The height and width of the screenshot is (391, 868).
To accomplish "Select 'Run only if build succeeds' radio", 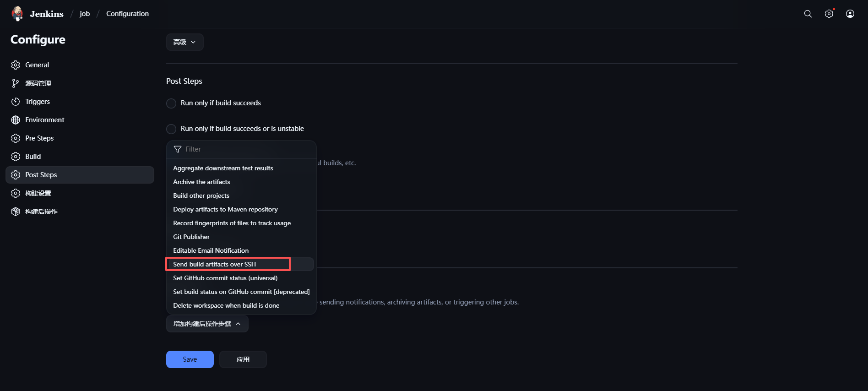I will point(171,103).
